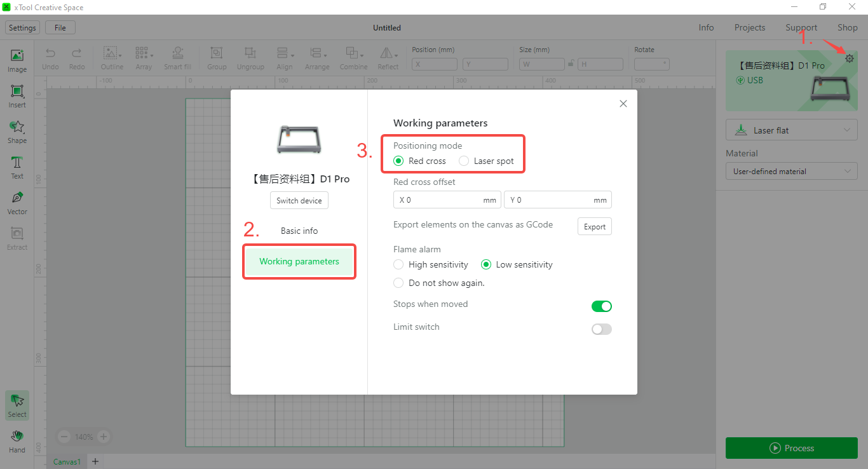868x469 pixels.
Task: Open the Material dropdown
Action: [791, 171]
